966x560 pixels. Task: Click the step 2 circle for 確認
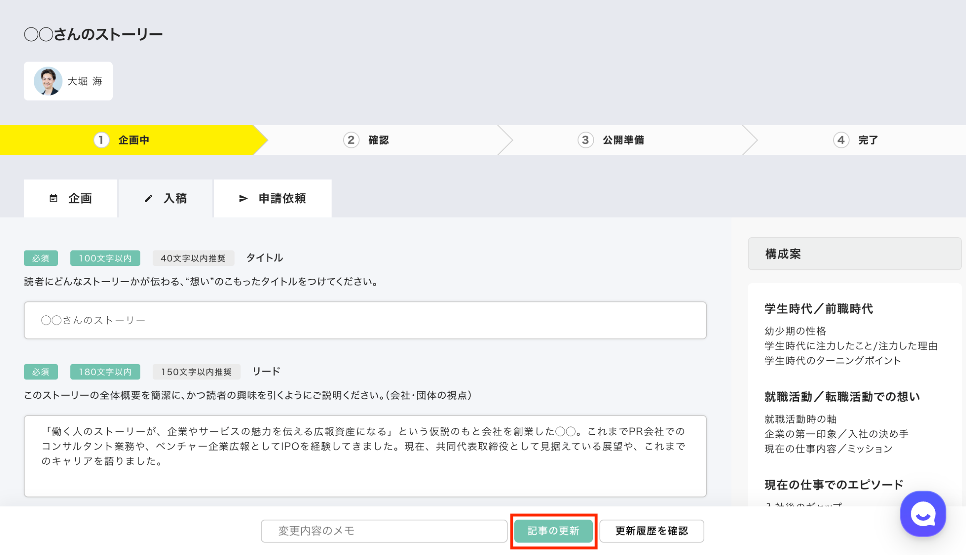click(351, 140)
